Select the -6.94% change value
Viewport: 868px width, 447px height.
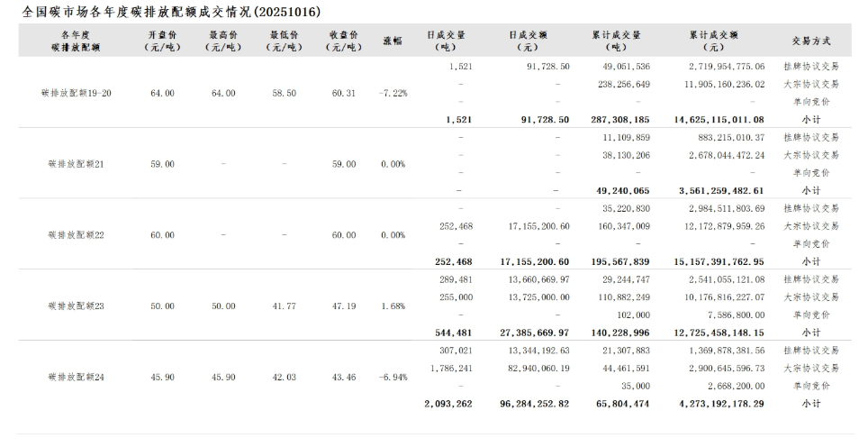393,376
